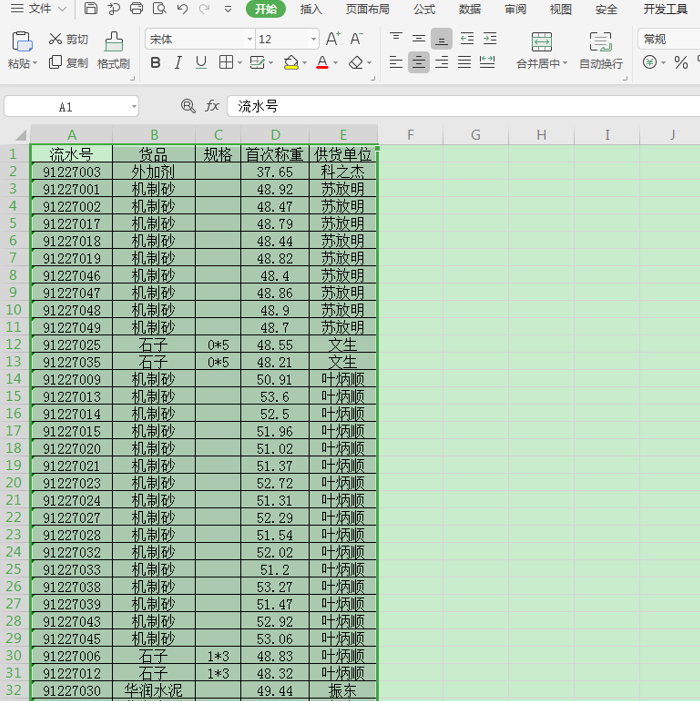Click the fx insert function icon
Viewport: 700px width, 701px height.
212,106
